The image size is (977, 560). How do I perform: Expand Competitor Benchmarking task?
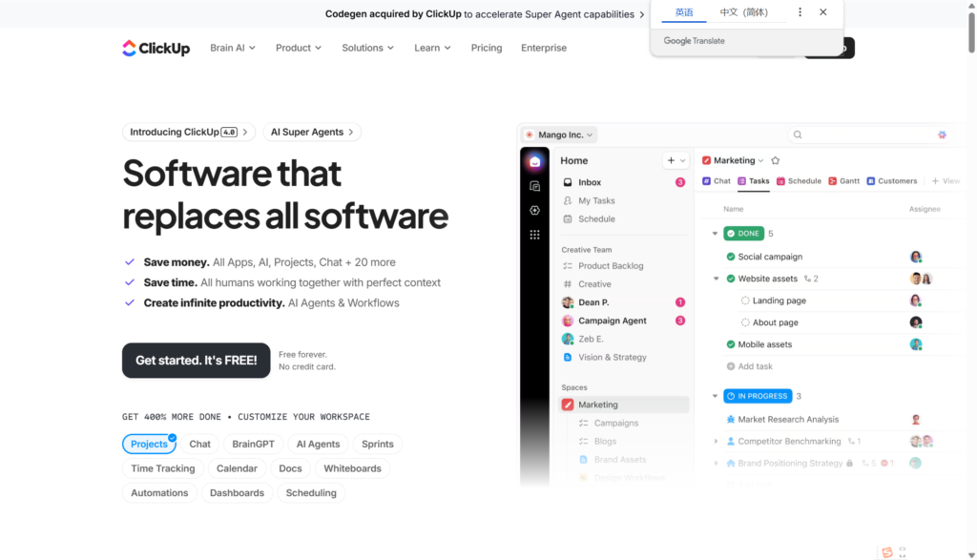tap(716, 442)
